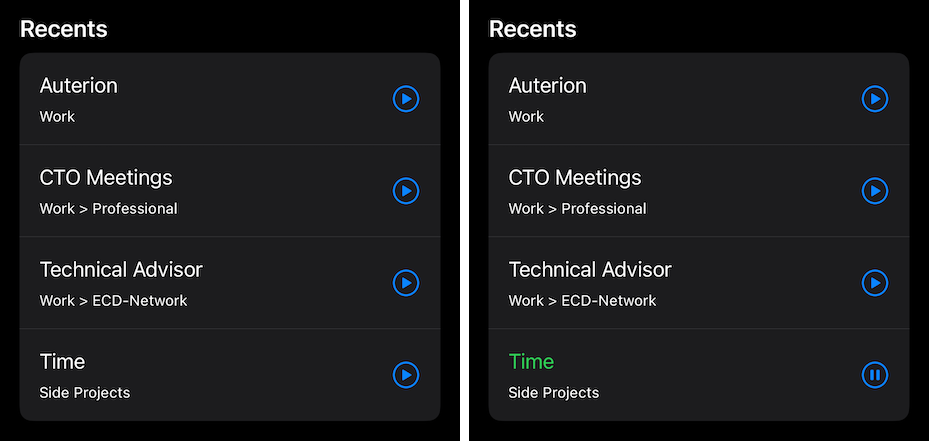Pause the running green Time timer
The image size is (929, 441).
point(875,375)
